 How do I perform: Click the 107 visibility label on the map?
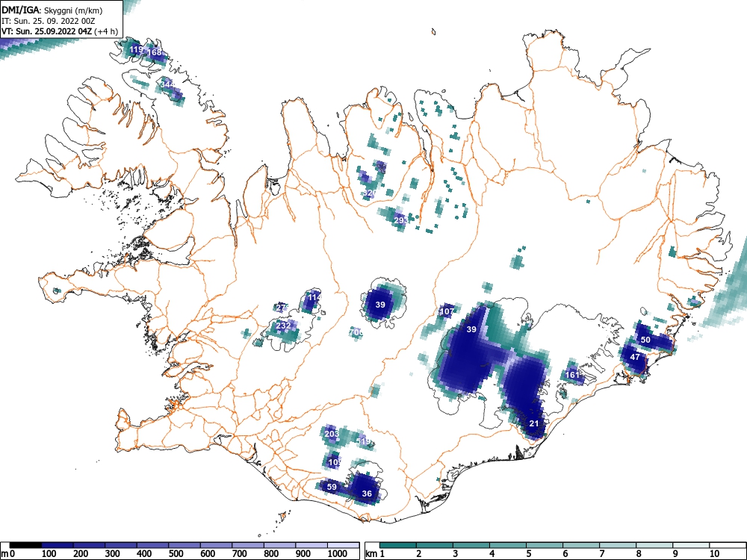447,311
